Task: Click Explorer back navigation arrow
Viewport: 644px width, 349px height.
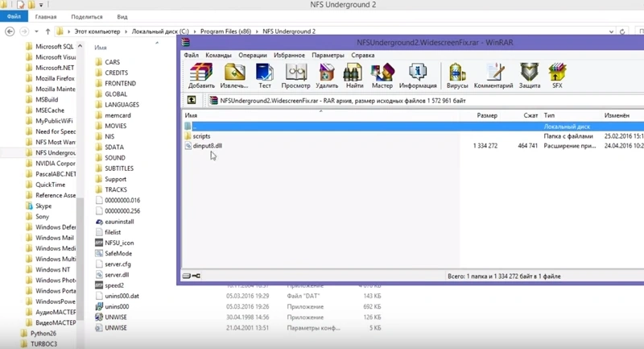Action: [10, 31]
